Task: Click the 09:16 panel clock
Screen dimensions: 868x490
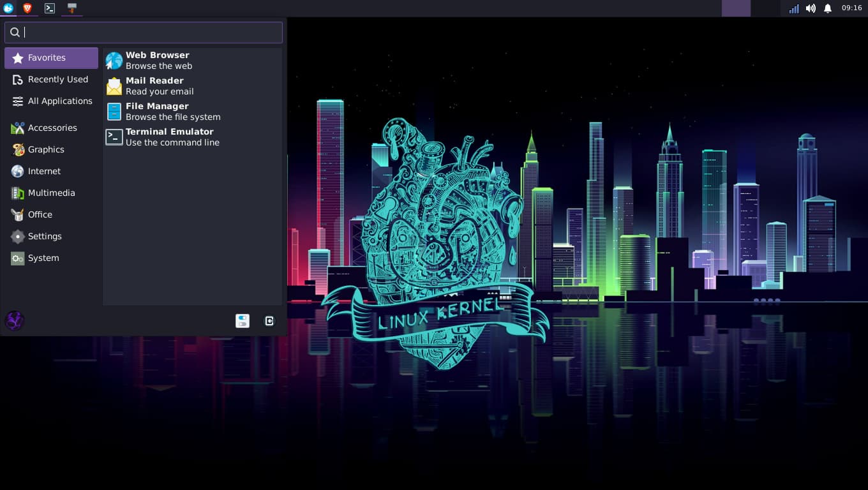Action: point(851,8)
